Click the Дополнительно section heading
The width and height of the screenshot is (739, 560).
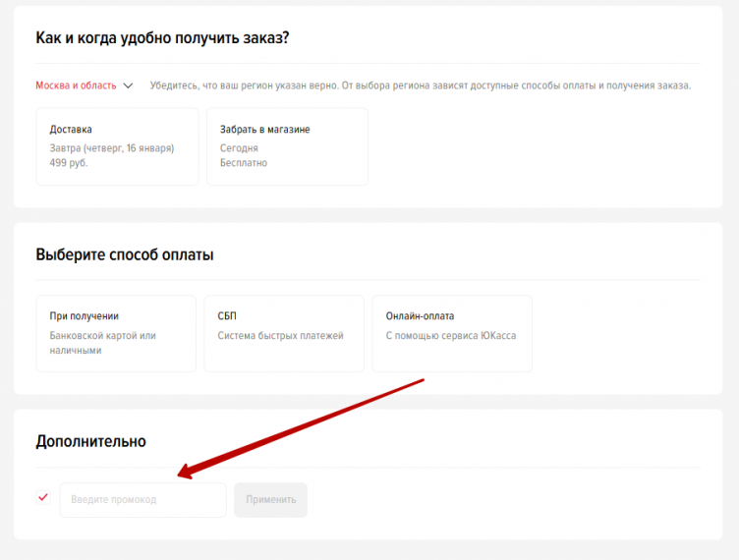[x=90, y=442]
